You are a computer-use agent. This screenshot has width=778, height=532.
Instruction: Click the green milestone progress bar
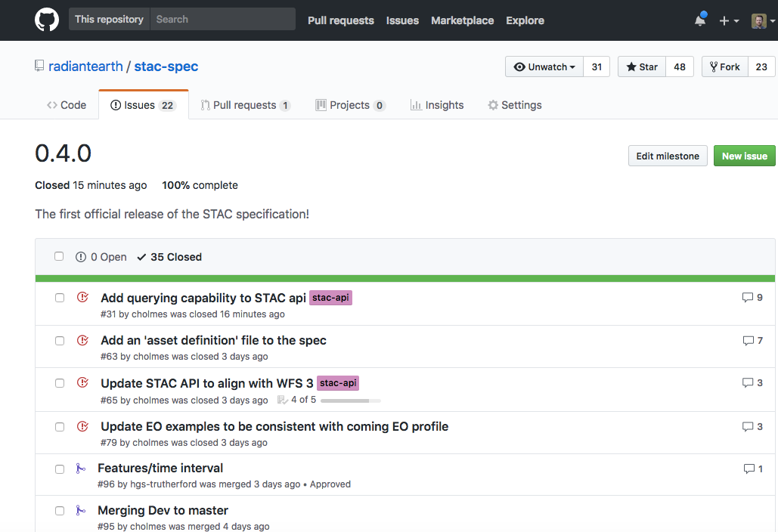405,278
